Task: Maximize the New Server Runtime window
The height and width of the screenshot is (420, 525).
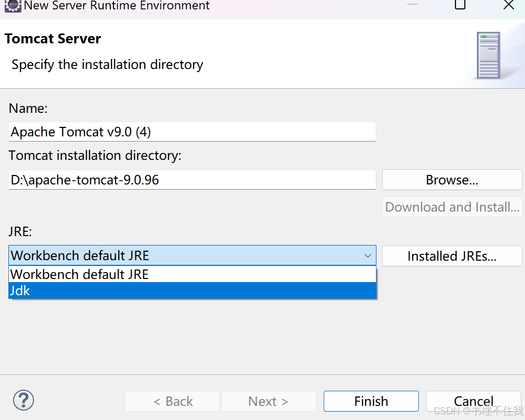Action: point(460,5)
